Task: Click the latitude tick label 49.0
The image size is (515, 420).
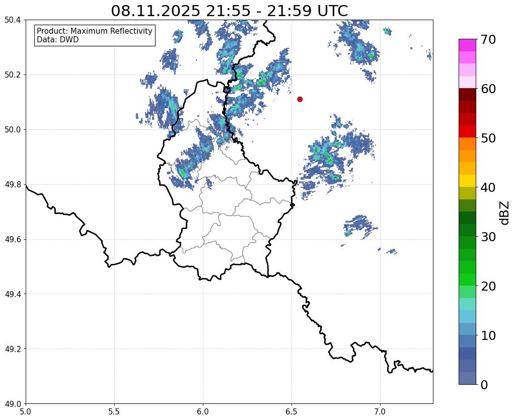Action: click(13, 404)
